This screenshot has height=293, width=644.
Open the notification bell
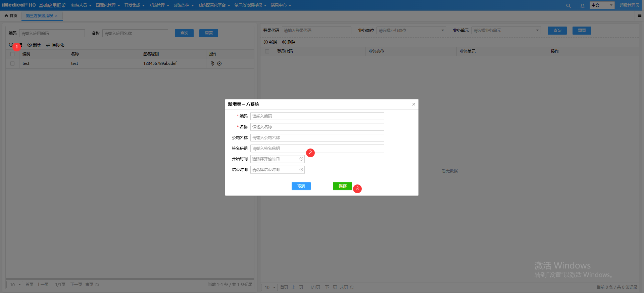582,6
